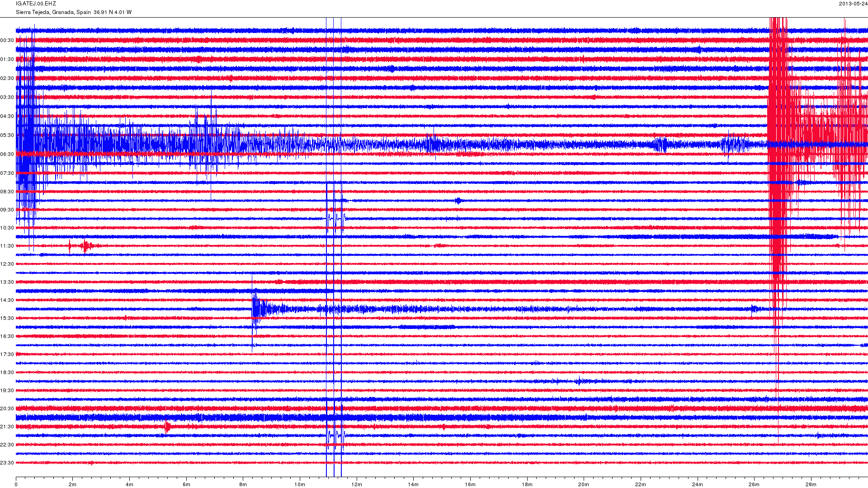868x488 pixels.
Task: Select the 09:30 time label
Action: 7,210
